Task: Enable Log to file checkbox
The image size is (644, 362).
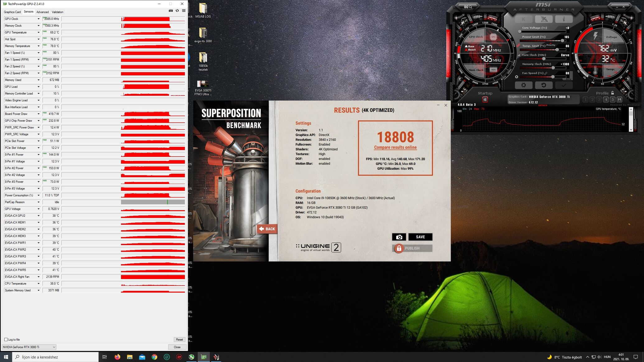Action: (6, 340)
